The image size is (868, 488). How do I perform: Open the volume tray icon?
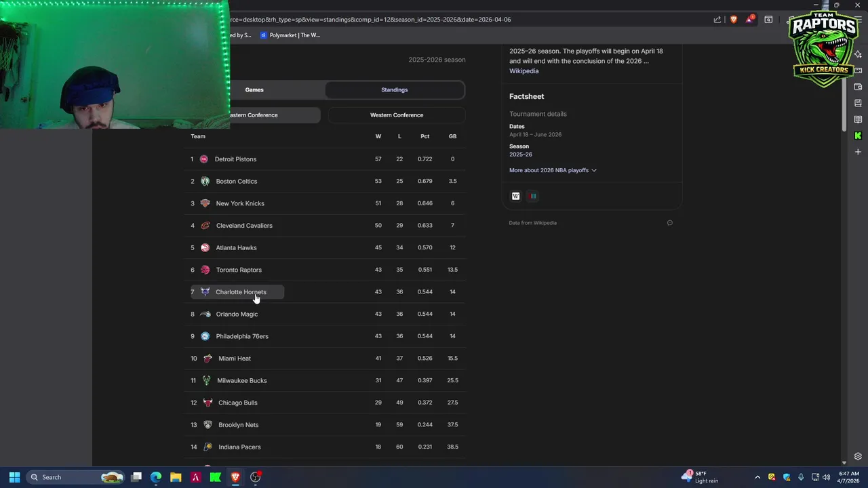click(x=826, y=477)
